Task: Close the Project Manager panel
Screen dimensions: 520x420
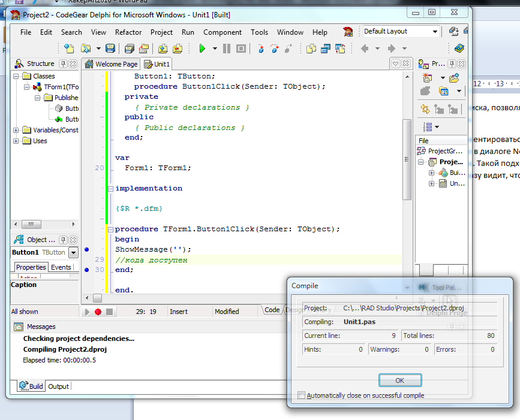Action: pyautogui.click(x=461, y=64)
